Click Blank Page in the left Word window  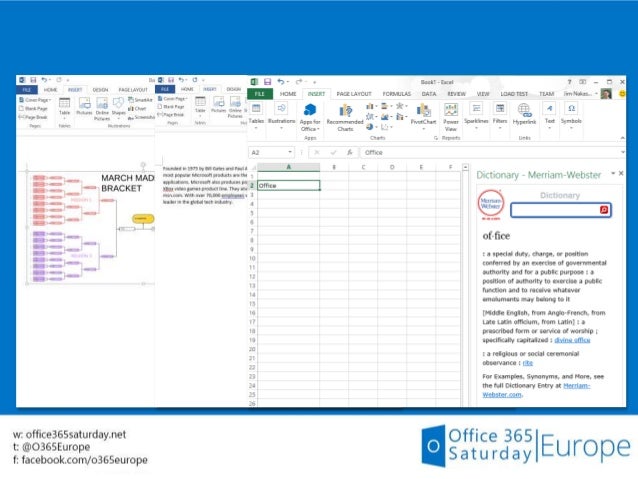coord(33,109)
